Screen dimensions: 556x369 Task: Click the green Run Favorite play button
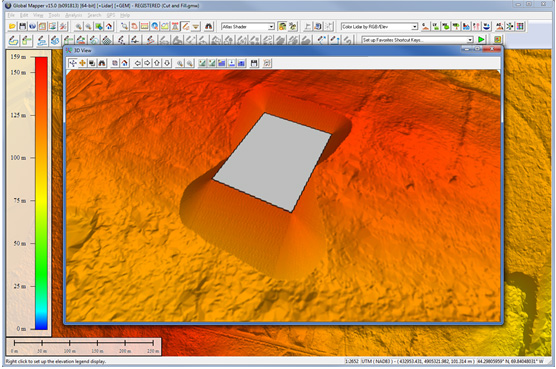pos(481,40)
